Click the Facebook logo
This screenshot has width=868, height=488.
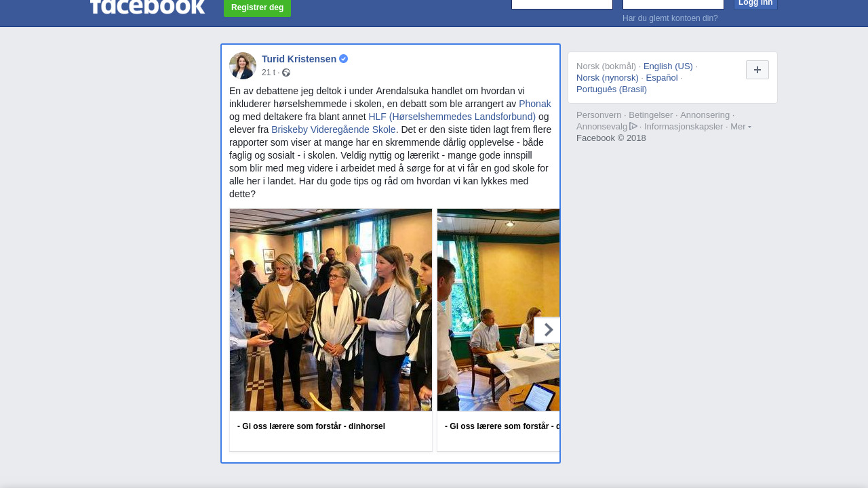click(147, 7)
